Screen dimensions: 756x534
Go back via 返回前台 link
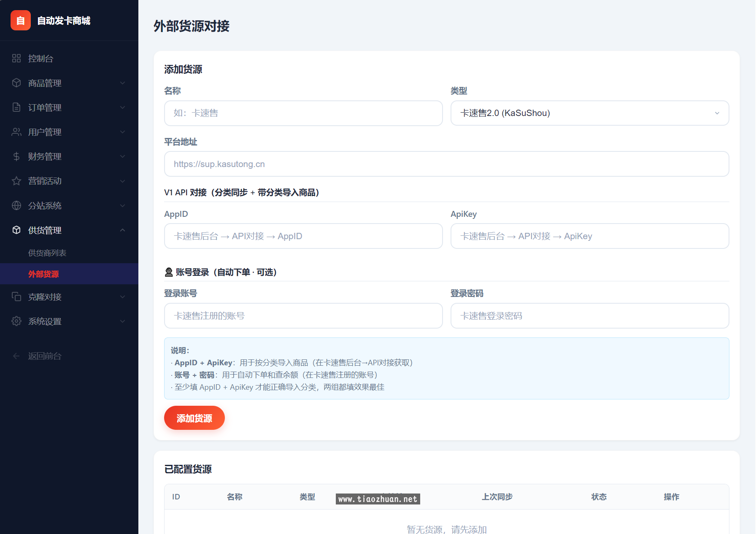click(44, 356)
